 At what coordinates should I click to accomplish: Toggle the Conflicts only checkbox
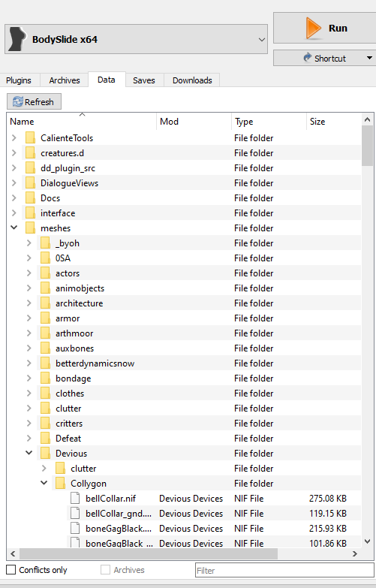(x=11, y=570)
